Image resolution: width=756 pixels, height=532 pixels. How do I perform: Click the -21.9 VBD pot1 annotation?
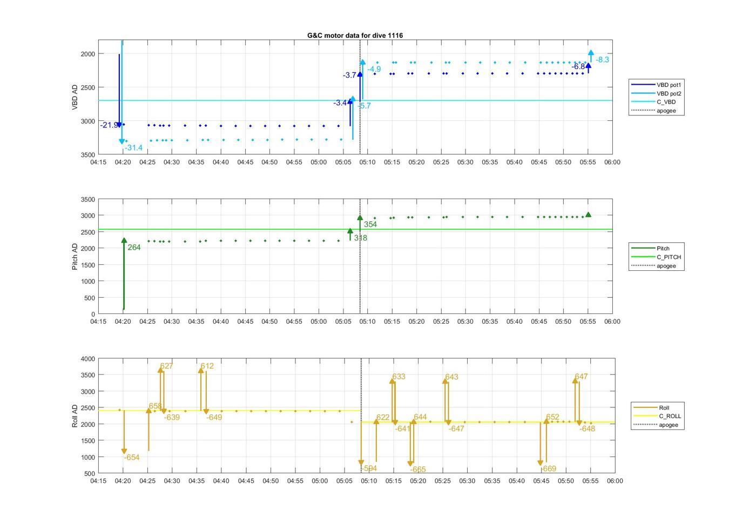point(109,125)
